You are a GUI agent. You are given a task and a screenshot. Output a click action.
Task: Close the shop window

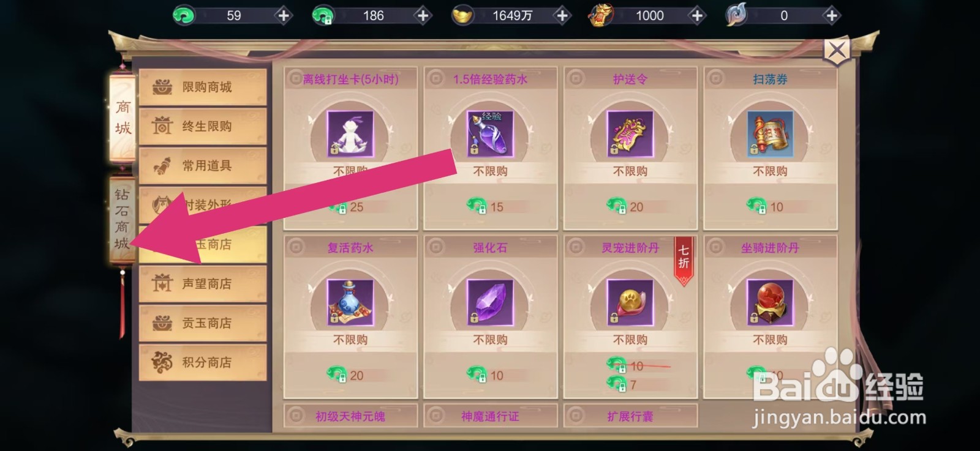[837, 51]
